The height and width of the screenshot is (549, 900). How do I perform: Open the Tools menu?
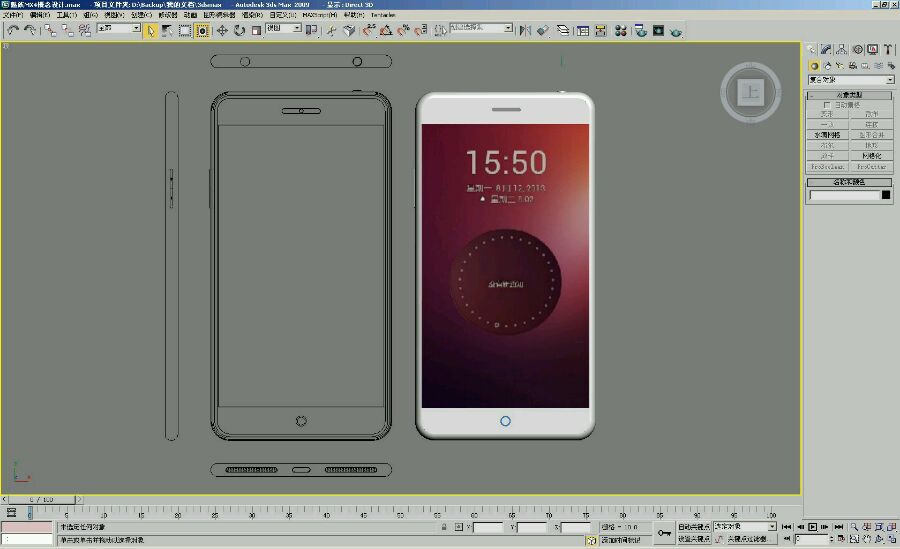click(x=67, y=15)
